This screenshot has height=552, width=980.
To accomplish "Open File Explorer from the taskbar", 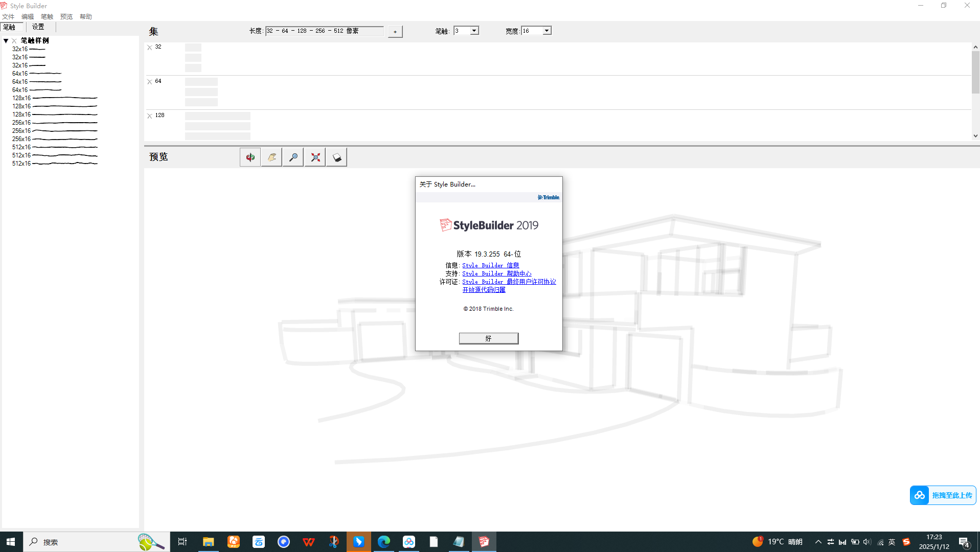I will 208,542.
